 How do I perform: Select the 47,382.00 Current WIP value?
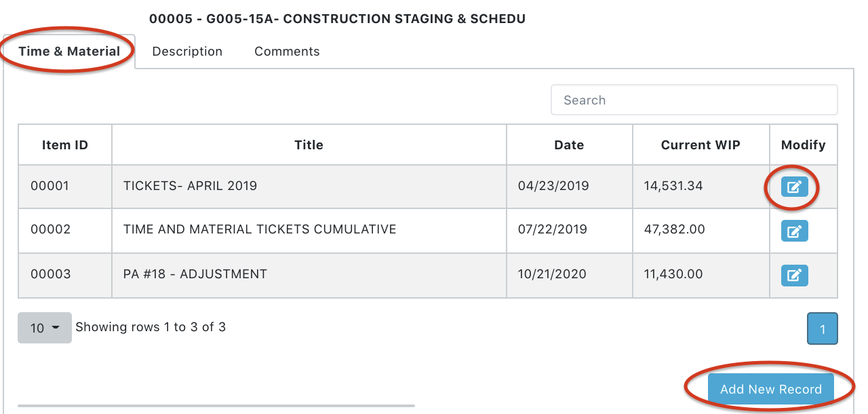(675, 229)
